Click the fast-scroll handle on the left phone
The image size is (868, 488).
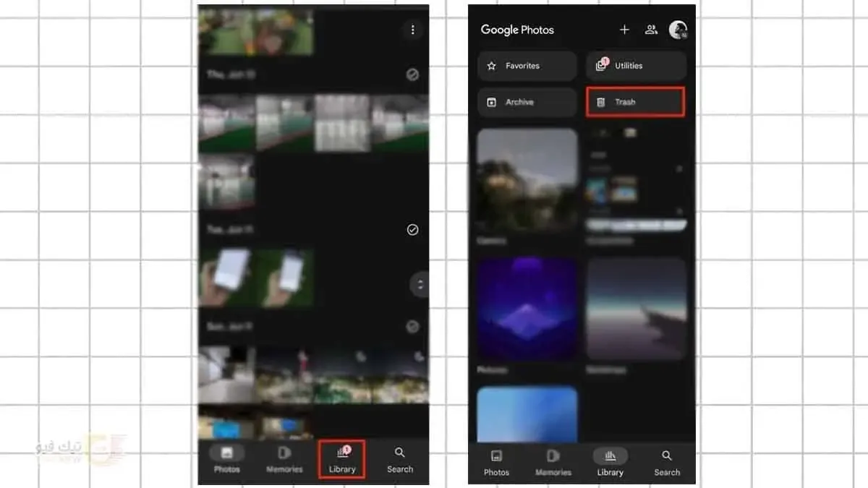click(420, 283)
